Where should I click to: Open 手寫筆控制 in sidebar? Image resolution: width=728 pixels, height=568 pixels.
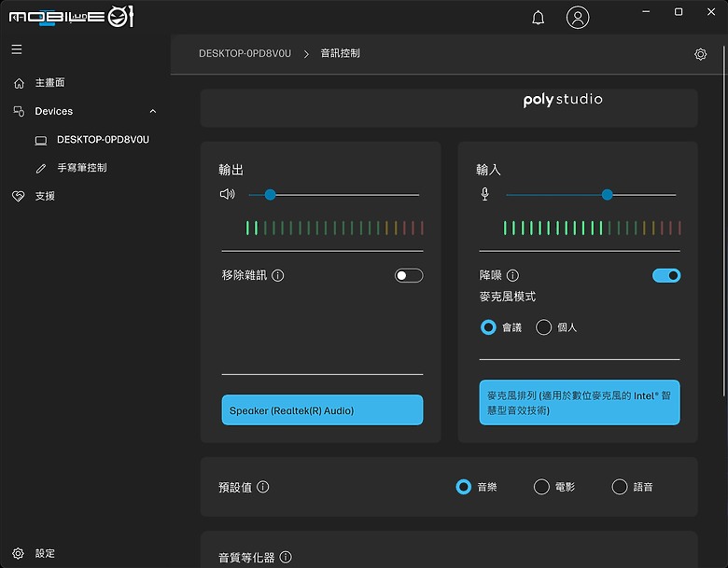tap(82, 168)
